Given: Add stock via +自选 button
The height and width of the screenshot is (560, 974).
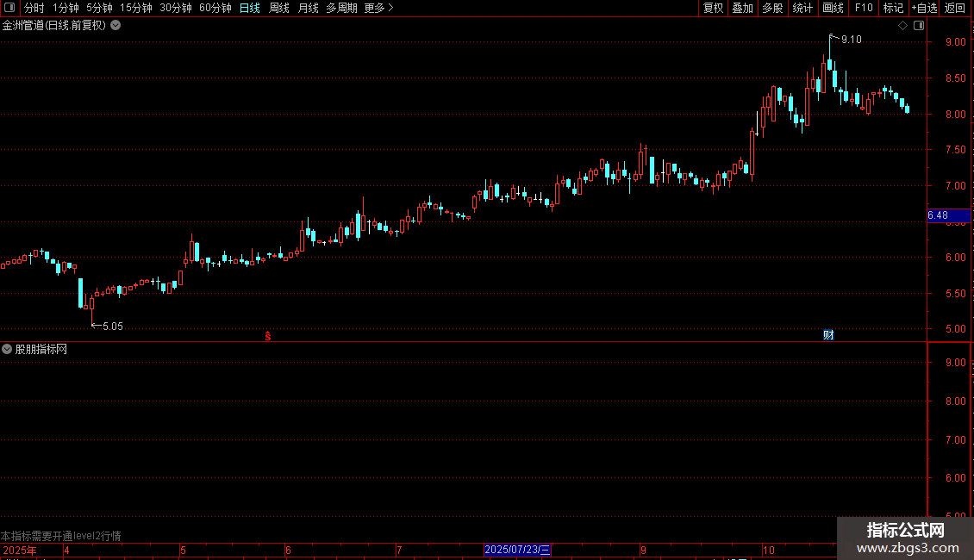Looking at the screenshot, I should tap(924, 8).
